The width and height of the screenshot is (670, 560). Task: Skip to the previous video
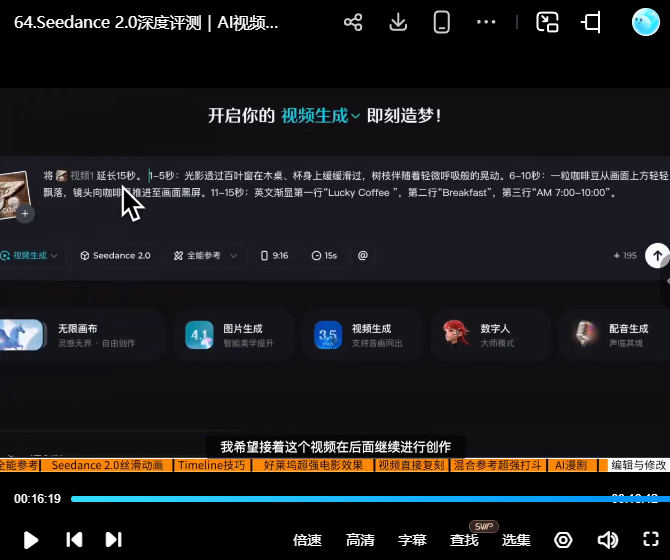pos(74,540)
